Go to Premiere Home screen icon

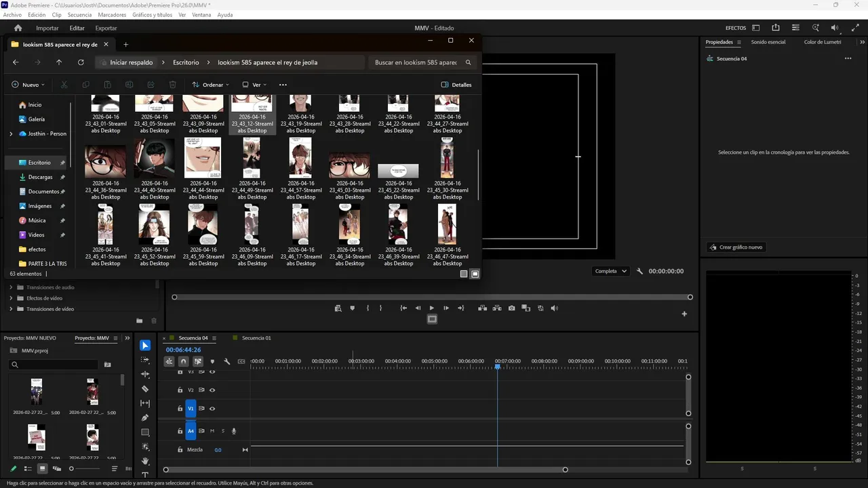(x=18, y=28)
